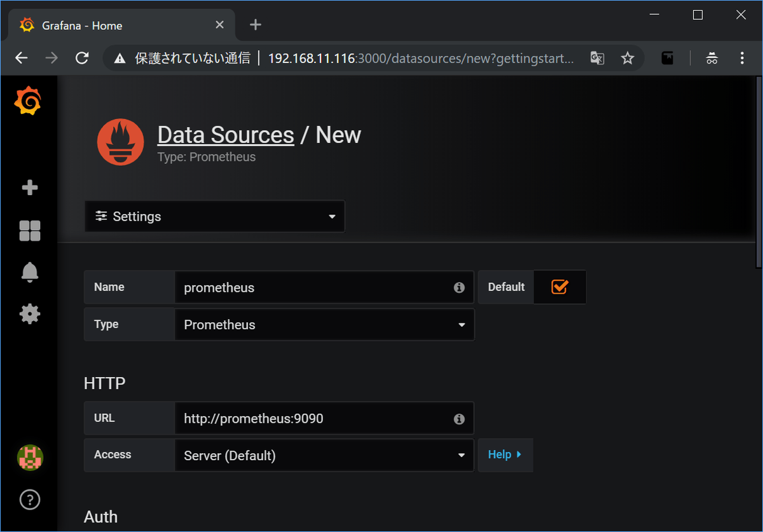The width and height of the screenshot is (763, 532).
Task: Open the Type Prometheus dropdown
Action: 324,325
